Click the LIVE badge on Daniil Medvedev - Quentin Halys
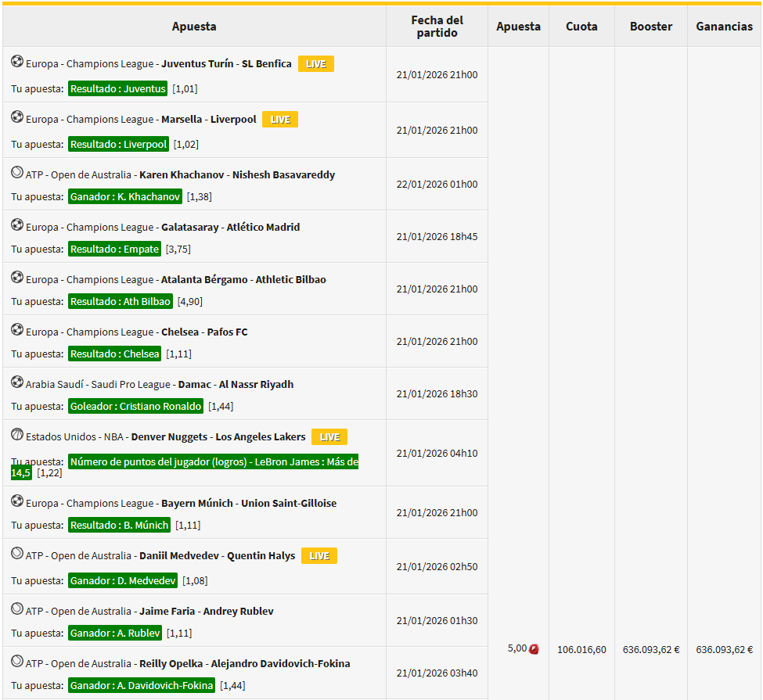Screen dimensions: 763x700 (x=319, y=555)
